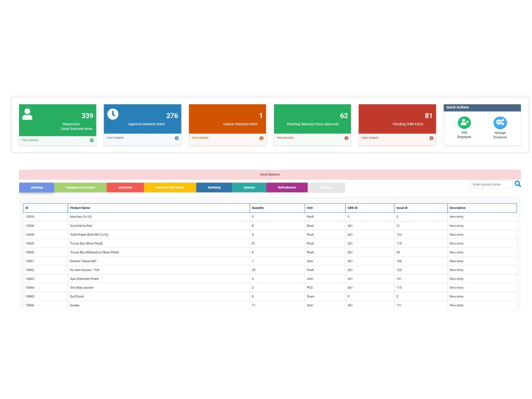This screenshot has width=532, height=399.
Task: Select Tissue Box Multicolors (Rose Petal)
Action: [x=94, y=252]
